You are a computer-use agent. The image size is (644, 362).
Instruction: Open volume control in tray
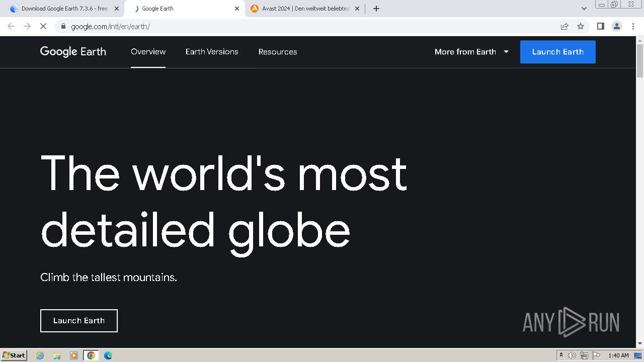572,355
